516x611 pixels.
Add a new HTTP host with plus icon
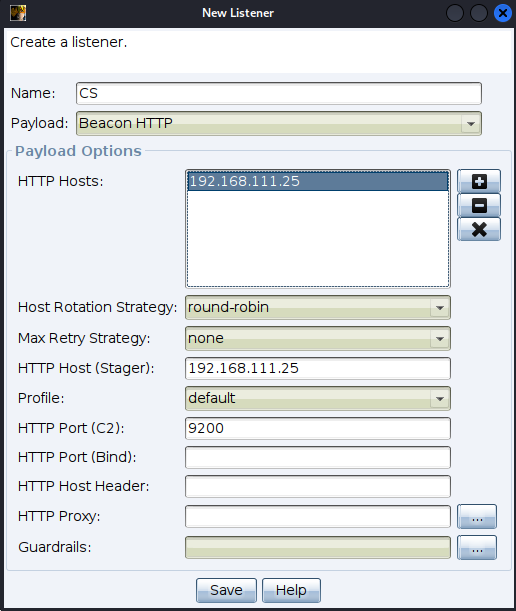[x=479, y=181]
